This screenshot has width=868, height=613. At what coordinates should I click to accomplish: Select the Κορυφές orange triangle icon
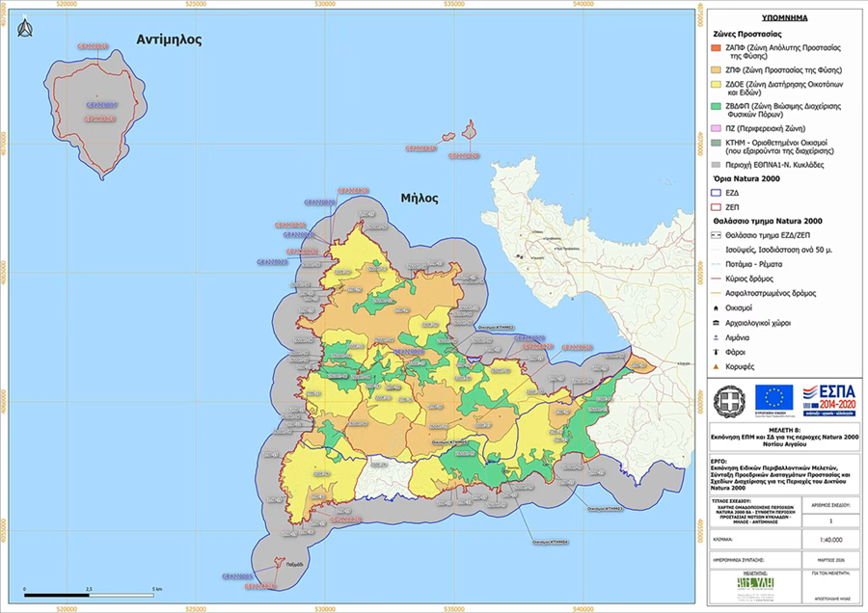pyautogui.click(x=716, y=367)
